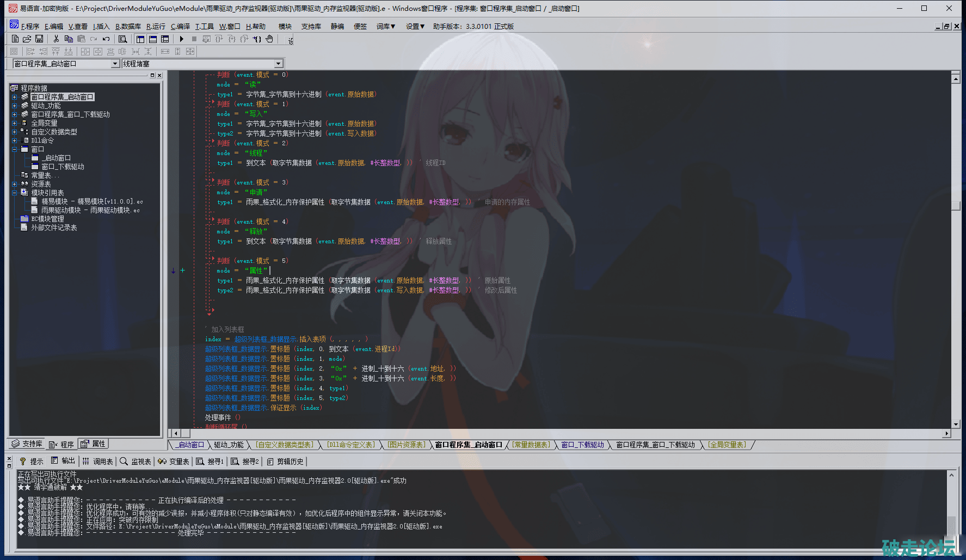Click the New document icon

point(15,39)
